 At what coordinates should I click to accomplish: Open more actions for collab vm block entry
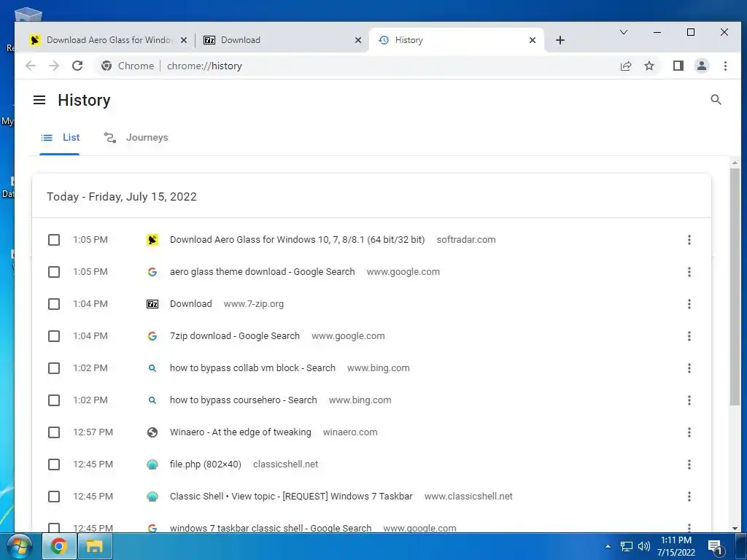[x=689, y=368]
